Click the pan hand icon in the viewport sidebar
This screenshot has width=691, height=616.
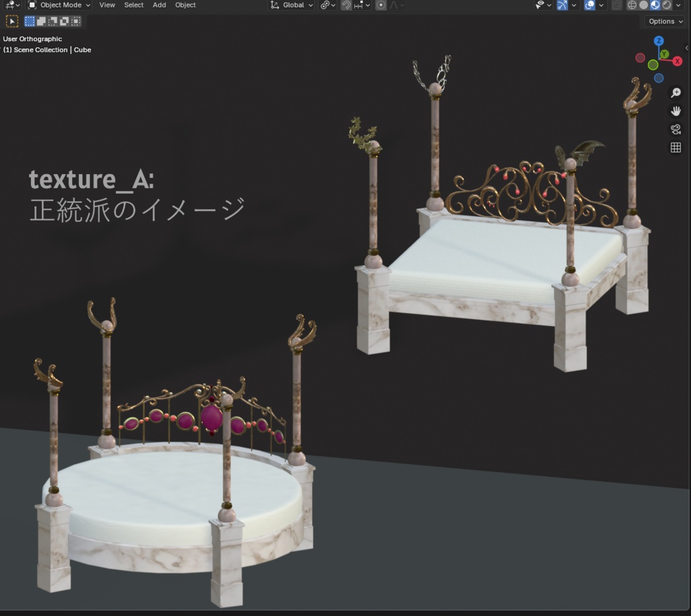tap(675, 111)
